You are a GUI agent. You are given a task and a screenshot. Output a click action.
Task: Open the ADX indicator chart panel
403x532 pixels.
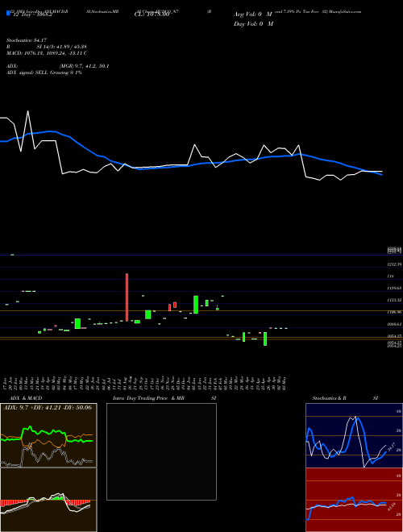pyautogui.click(x=48, y=435)
